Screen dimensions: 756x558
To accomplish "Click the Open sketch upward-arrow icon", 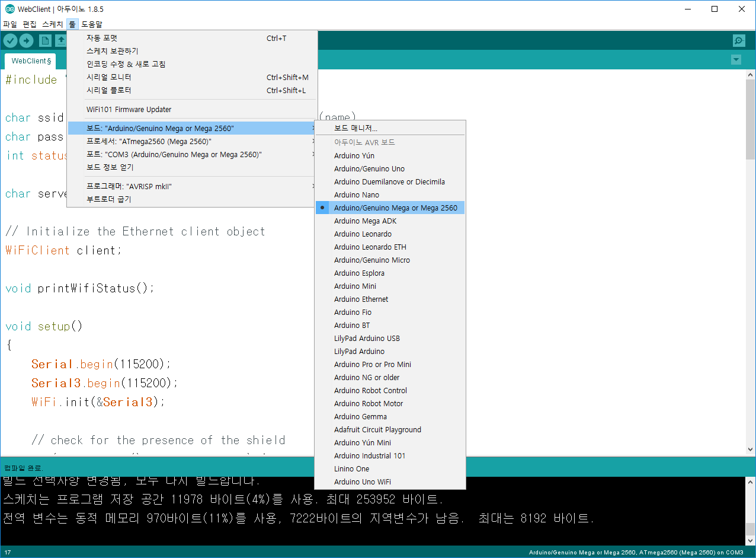I will (60, 40).
